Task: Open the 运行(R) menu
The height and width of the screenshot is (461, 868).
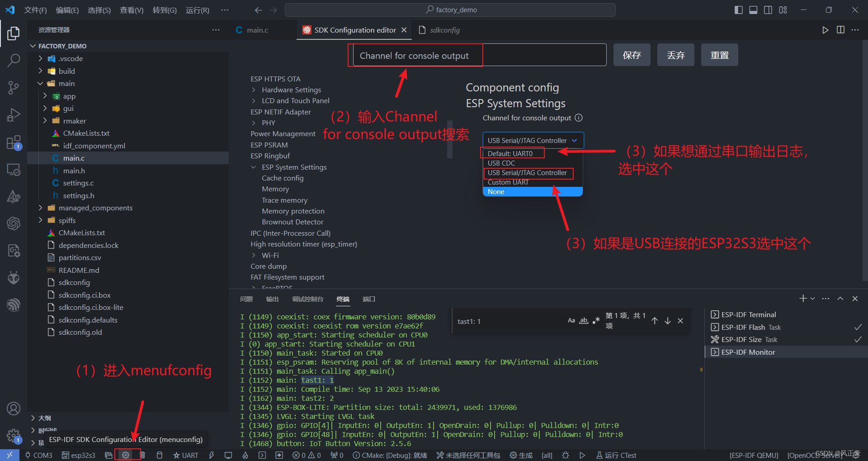Action: coord(198,10)
